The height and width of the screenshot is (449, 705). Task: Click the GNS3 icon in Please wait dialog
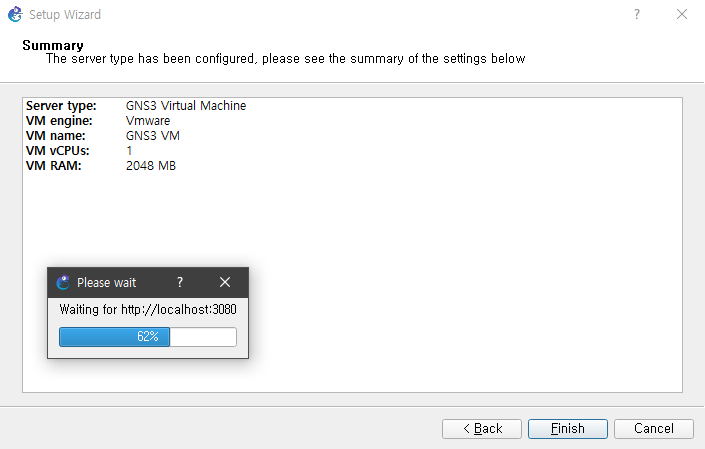63,282
